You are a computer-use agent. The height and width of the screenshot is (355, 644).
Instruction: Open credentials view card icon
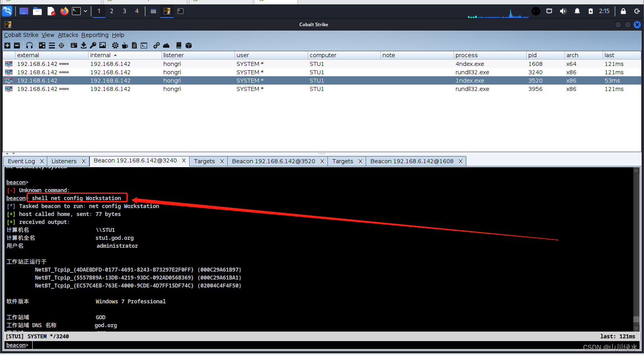(x=74, y=46)
